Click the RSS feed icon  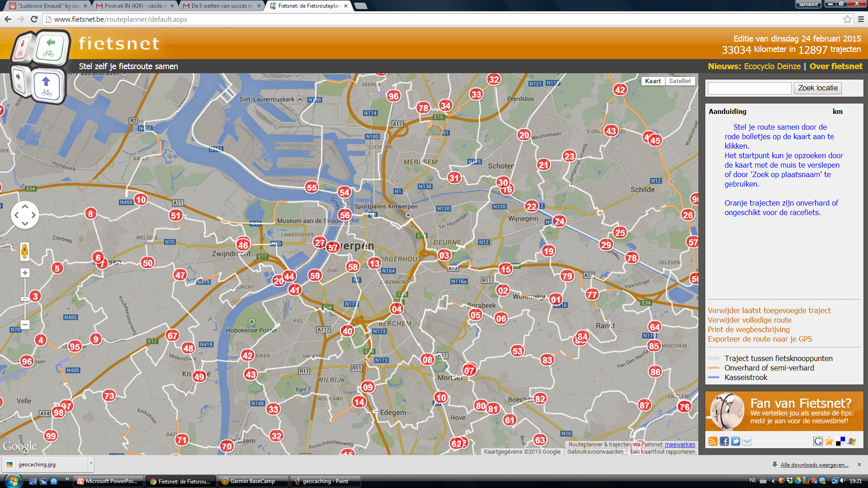[x=713, y=441]
